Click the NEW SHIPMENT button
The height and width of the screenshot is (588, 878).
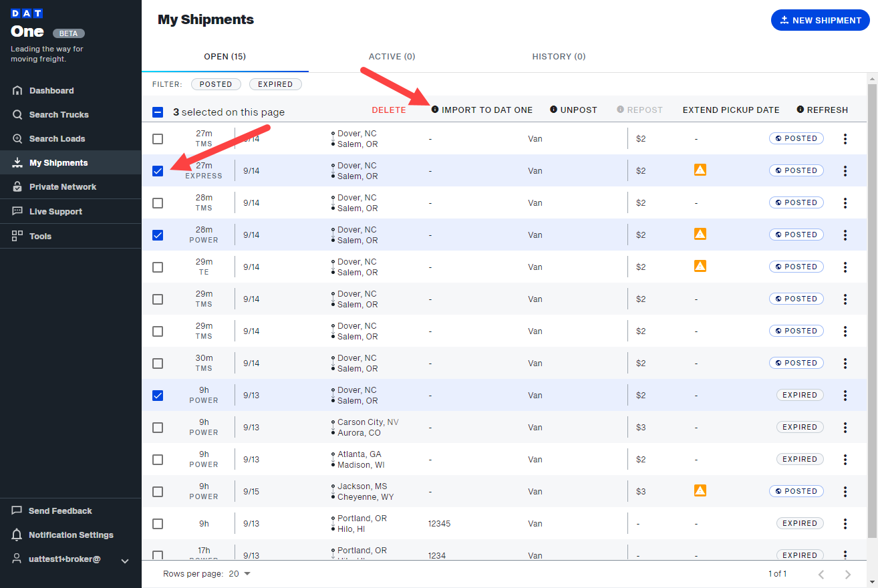coord(820,20)
